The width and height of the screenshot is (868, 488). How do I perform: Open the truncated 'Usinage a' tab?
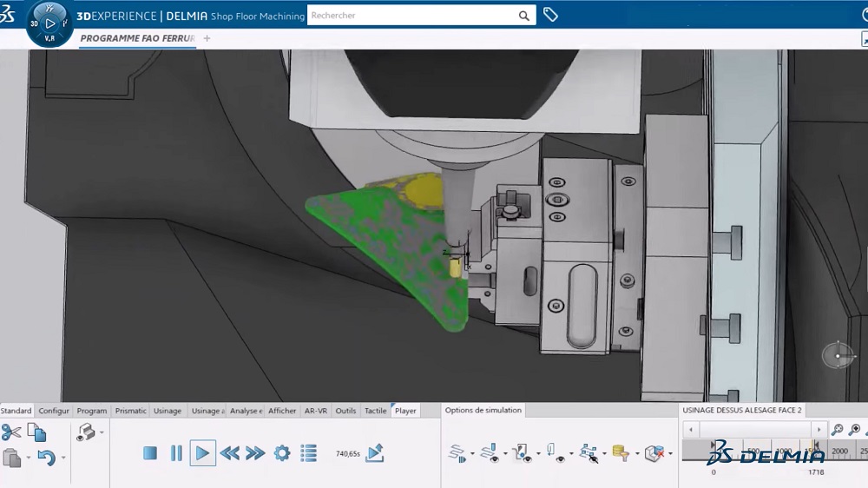(207, 411)
